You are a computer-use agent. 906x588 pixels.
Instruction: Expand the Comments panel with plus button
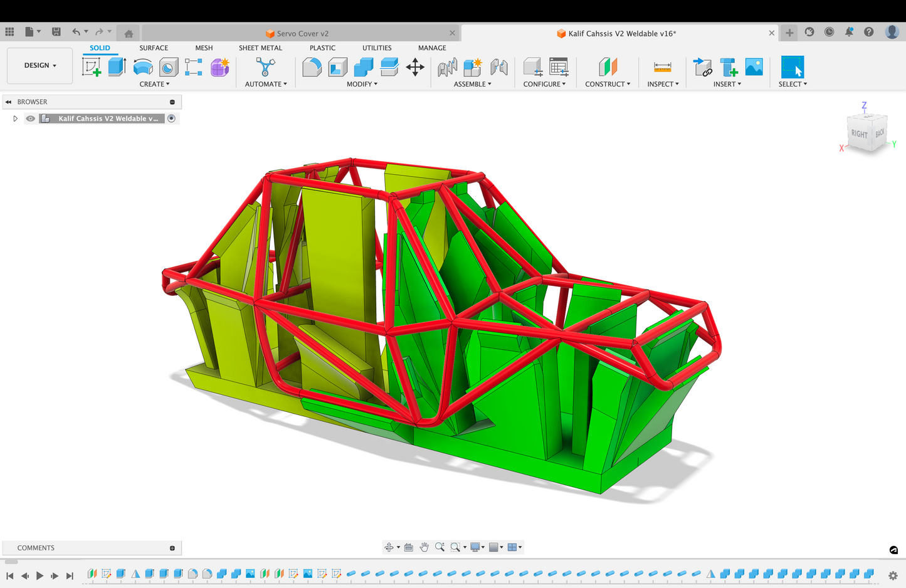pyautogui.click(x=172, y=548)
